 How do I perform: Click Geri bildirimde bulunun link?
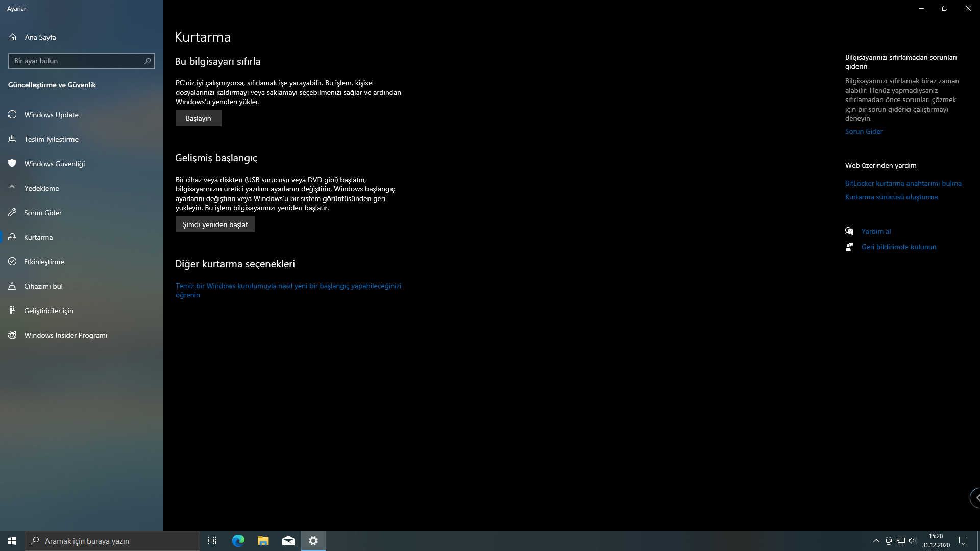[x=898, y=247]
